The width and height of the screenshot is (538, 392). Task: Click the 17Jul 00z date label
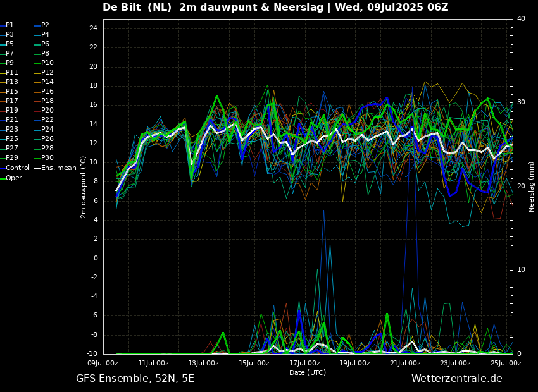coord(304,363)
